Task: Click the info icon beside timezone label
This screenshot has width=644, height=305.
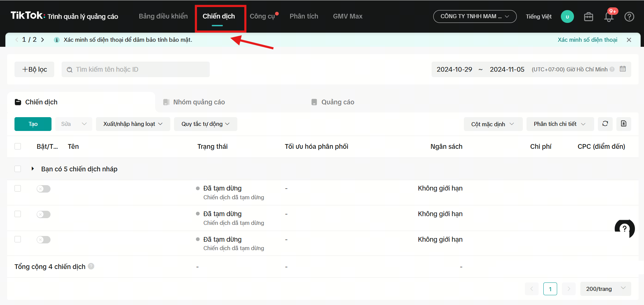Action: pyautogui.click(x=612, y=69)
